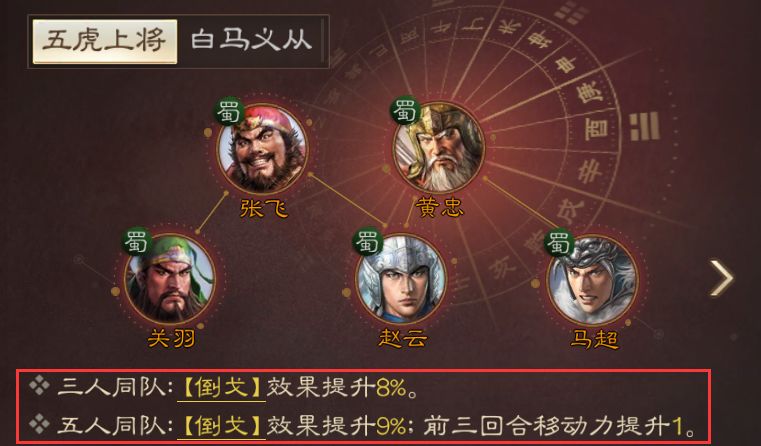Screen dimensions: 761x446
Task: Click the 蜀 faction badge on 黄忠
Action: (406, 111)
